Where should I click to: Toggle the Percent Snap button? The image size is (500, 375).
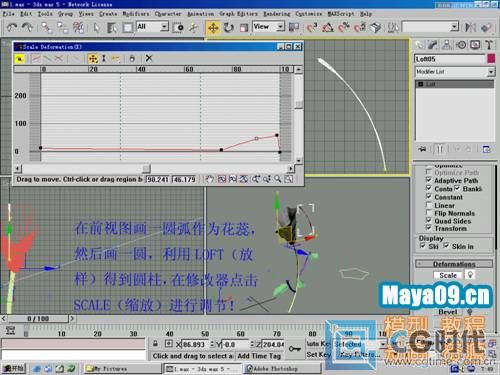pyautogui.click(x=344, y=27)
